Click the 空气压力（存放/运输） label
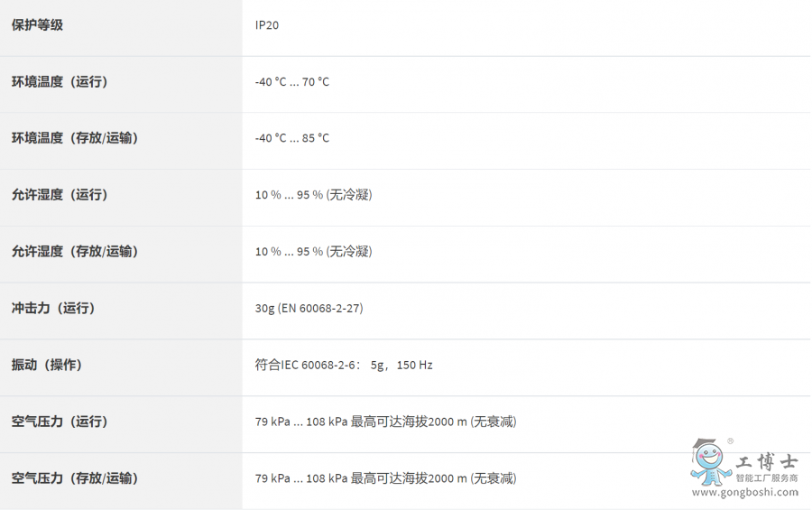The height and width of the screenshot is (510, 812). [x=75, y=478]
